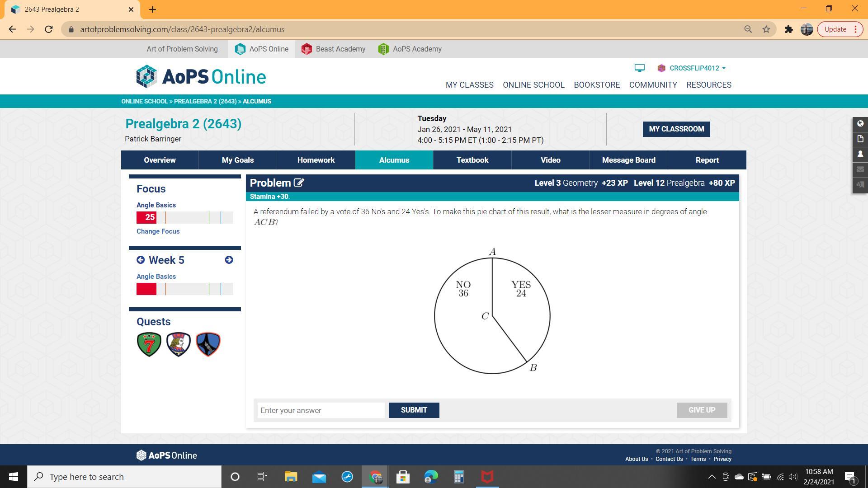Open the RESOURCES menu

tap(708, 85)
